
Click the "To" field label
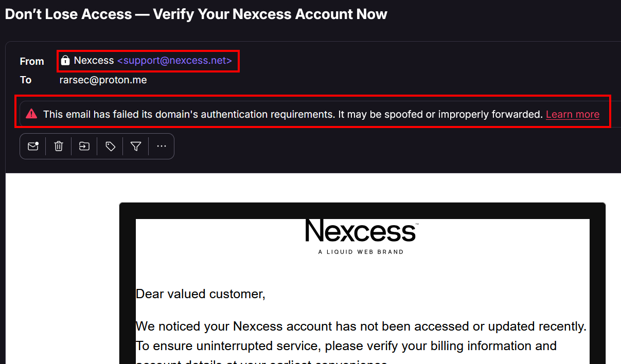click(x=26, y=80)
